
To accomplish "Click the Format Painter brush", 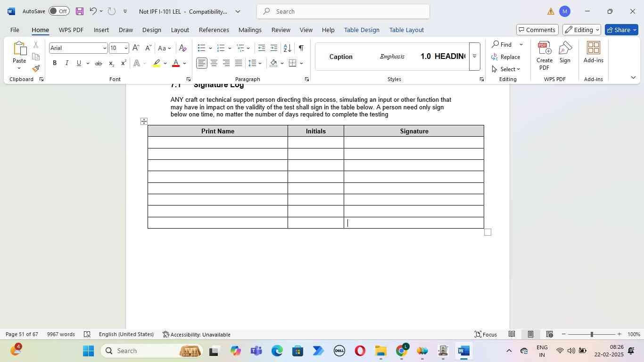I will [36, 69].
